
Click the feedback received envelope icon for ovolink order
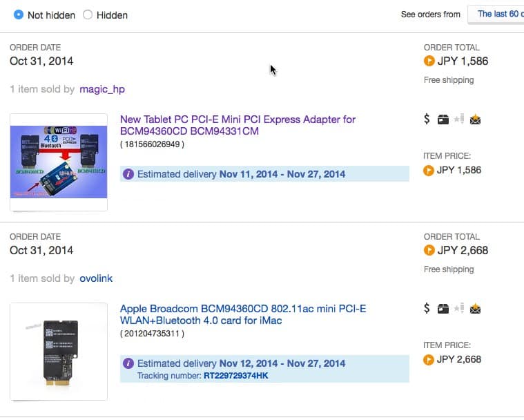(x=475, y=309)
